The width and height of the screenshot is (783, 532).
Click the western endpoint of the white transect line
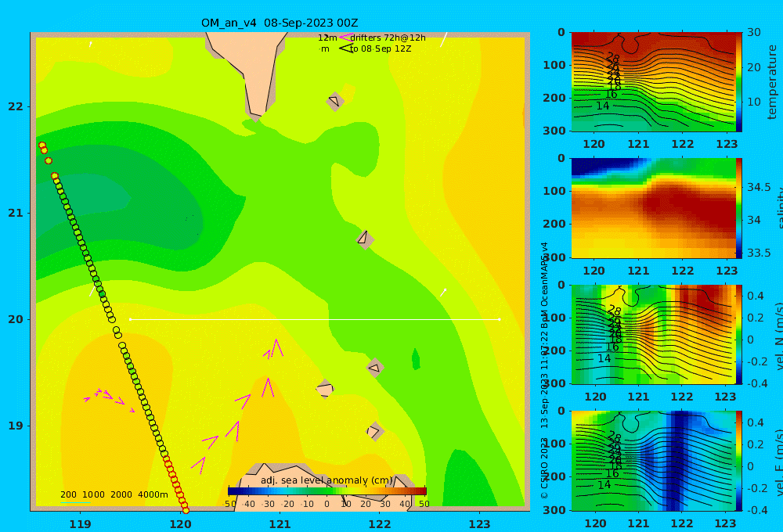tap(130, 319)
